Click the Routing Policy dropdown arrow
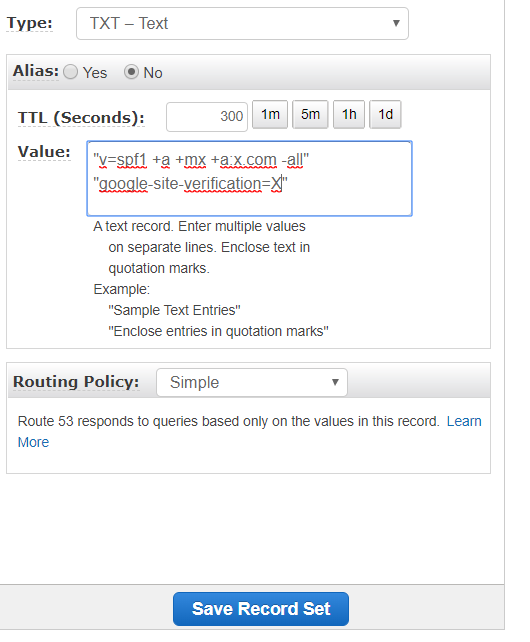The image size is (530, 642). [x=335, y=382]
